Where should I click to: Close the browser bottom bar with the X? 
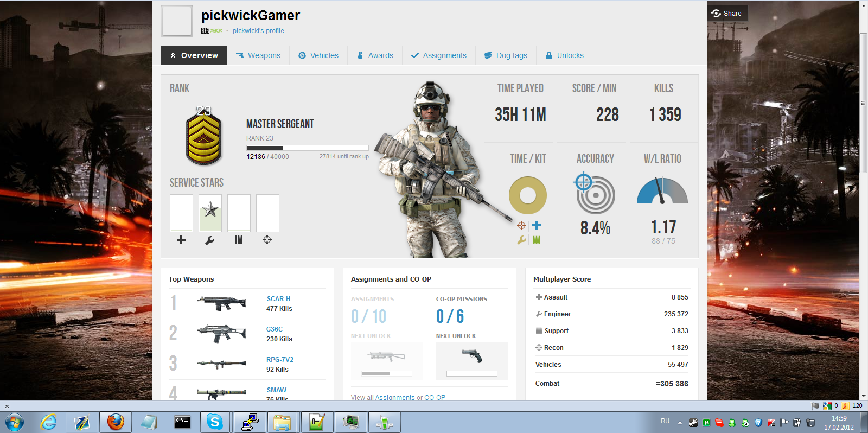[7, 406]
